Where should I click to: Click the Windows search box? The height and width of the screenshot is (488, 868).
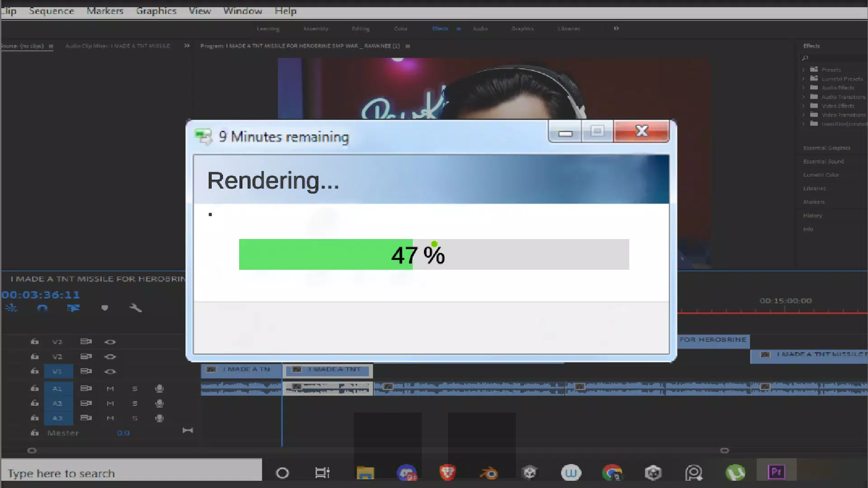pyautogui.click(x=131, y=473)
